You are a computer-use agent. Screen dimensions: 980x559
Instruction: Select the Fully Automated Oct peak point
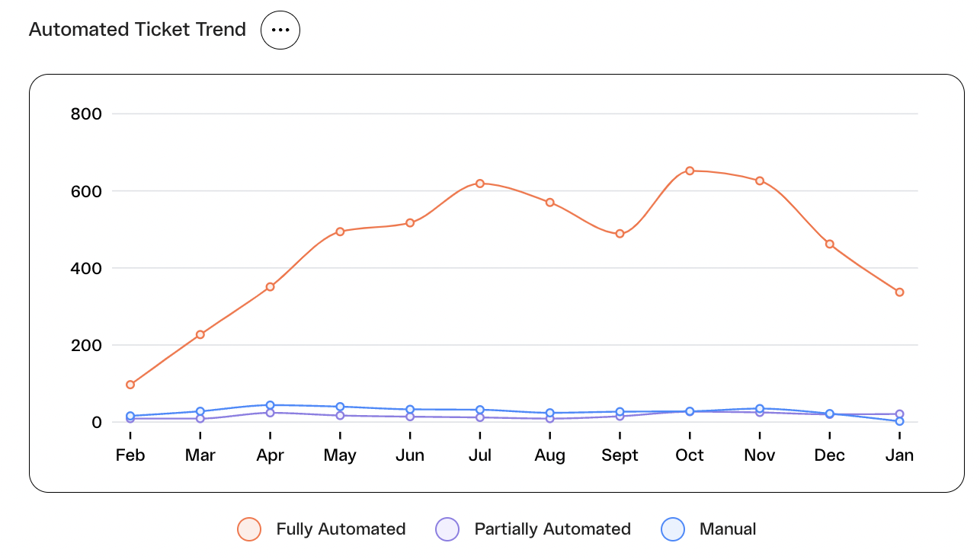coord(690,171)
